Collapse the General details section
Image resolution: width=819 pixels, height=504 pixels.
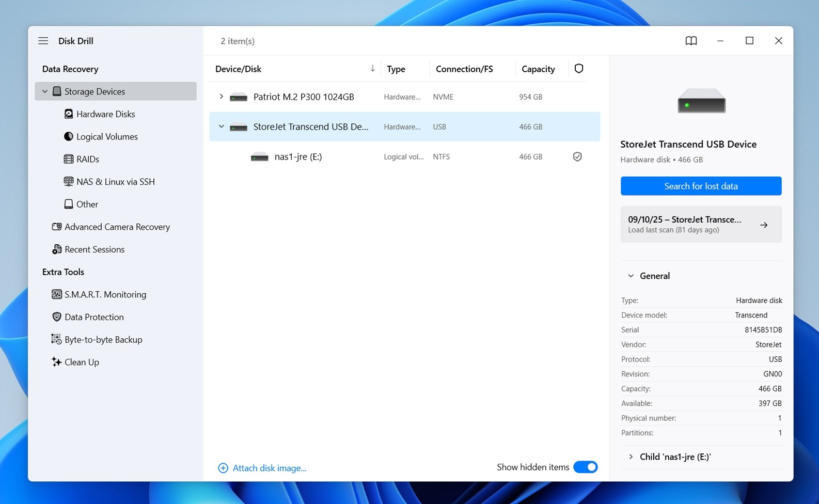[x=631, y=276]
